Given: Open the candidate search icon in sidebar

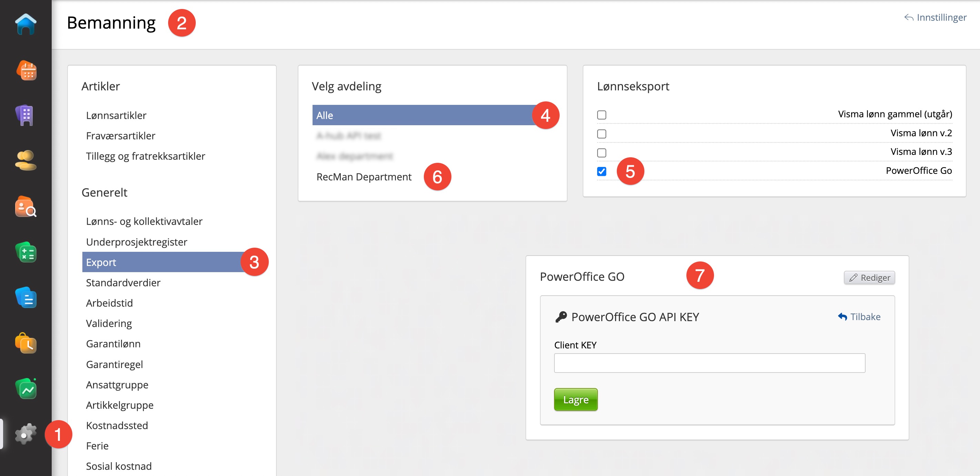Looking at the screenshot, I should (25, 206).
